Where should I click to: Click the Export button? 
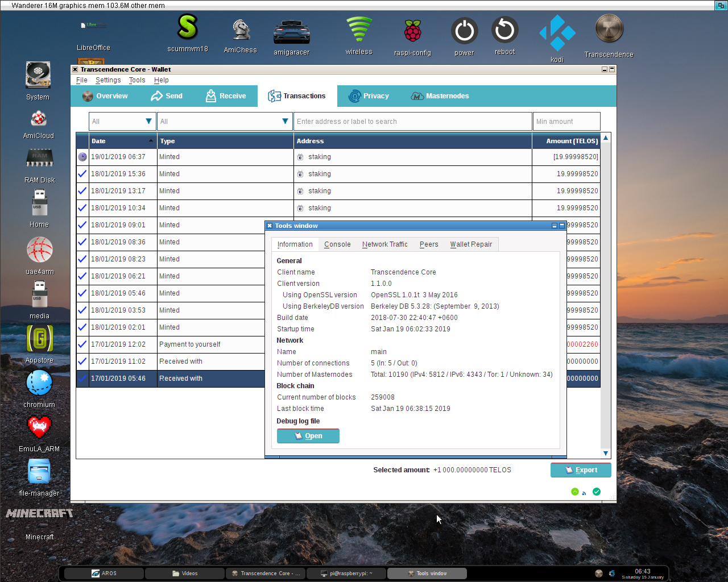tap(581, 470)
